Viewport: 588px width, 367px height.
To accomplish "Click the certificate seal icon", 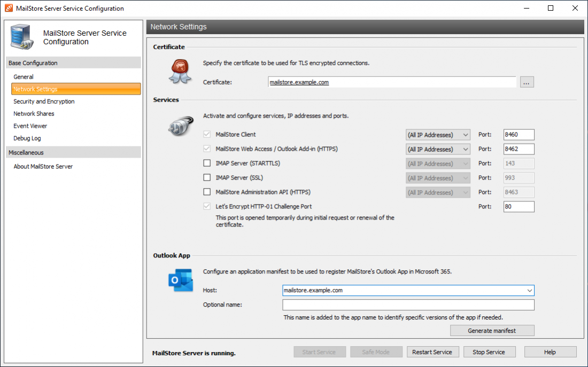I will click(180, 72).
